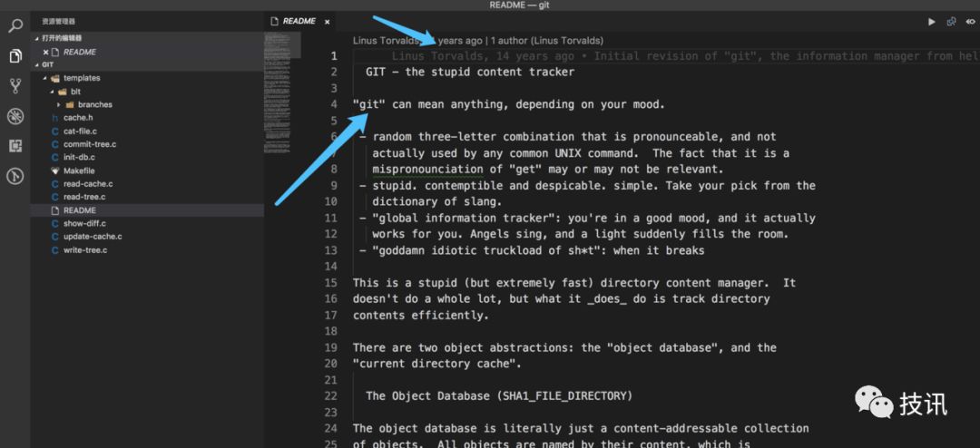Place cursor on 'GIT - the stupid content tracker'
This screenshot has width=980, height=448.
(470, 72)
